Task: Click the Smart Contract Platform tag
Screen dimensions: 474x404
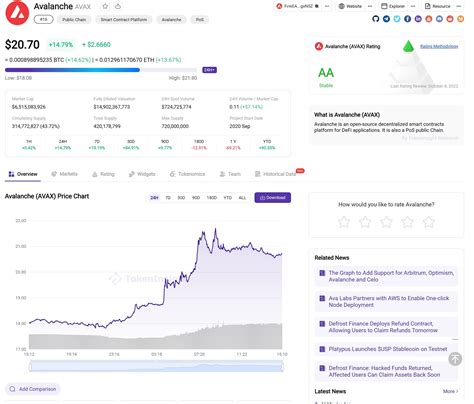Action: click(124, 20)
